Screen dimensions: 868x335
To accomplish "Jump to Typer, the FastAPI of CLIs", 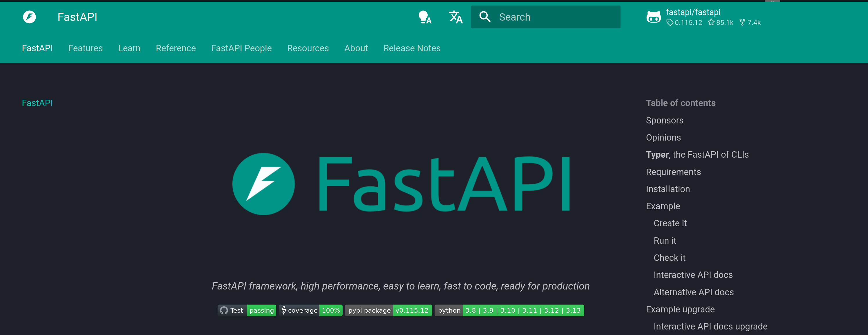I will click(x=697, y=154).
